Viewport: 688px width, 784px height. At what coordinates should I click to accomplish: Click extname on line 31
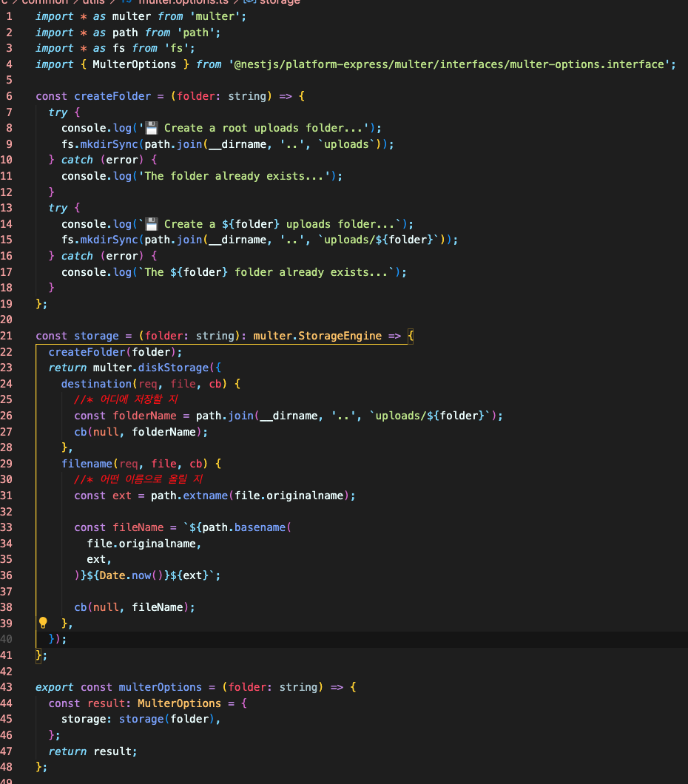tap(206, 496)
